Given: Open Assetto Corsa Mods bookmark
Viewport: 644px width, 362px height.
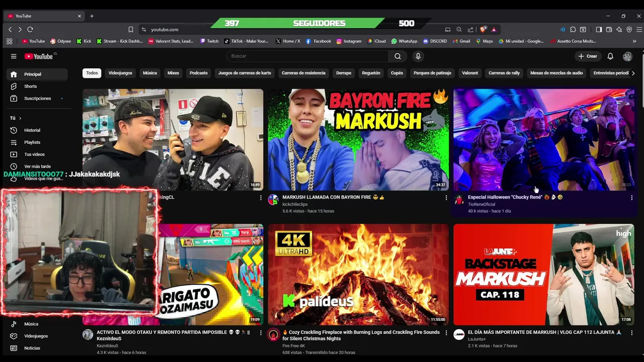Looking at the screenshot, I should [x=573, y=41].
